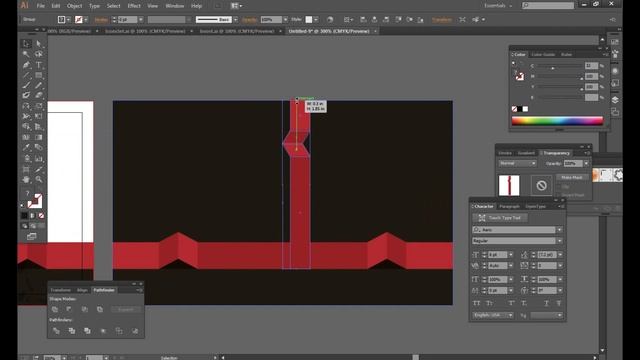
Task: Open the Window menu
Action: pos(175,6)
